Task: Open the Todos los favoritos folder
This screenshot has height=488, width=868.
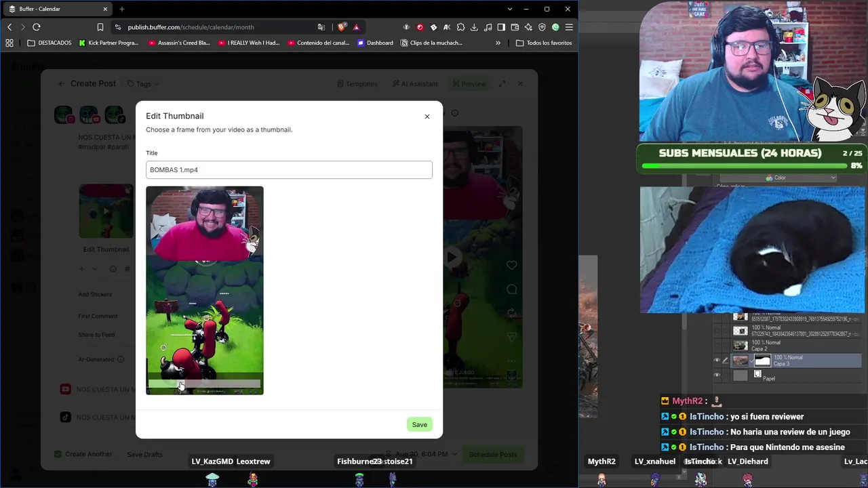Action: (544, 43)
